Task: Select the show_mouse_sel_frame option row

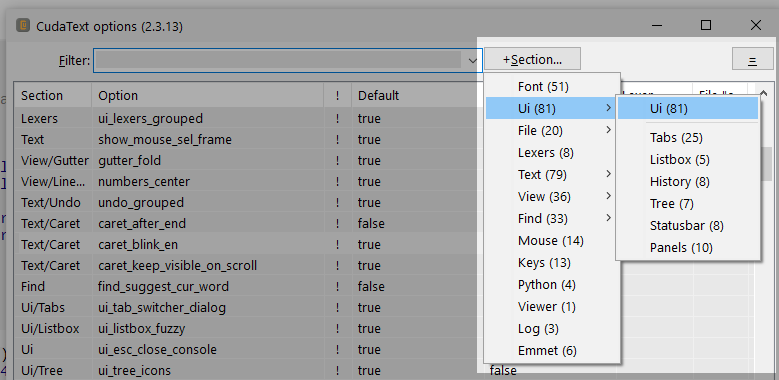Action: [248, 140]
